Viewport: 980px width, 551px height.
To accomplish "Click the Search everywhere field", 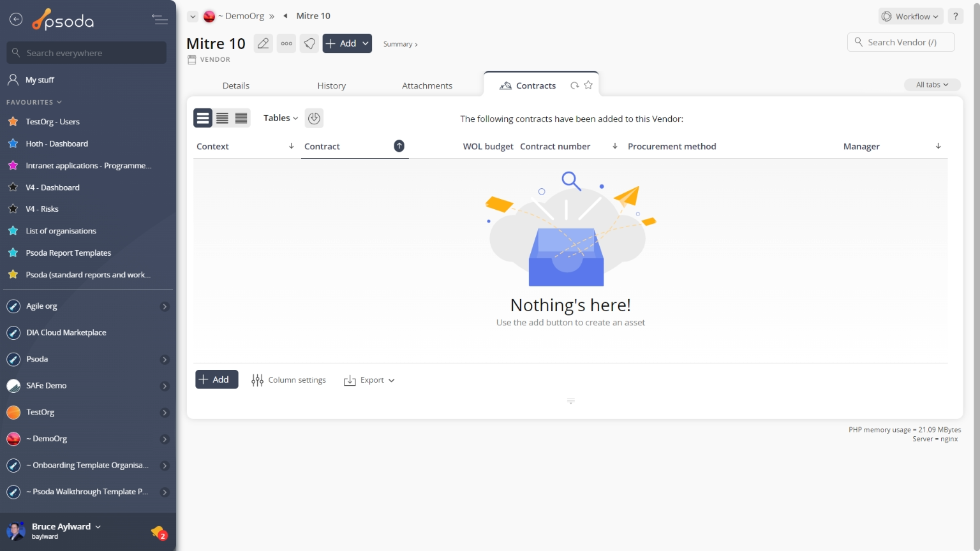I will coord(87,53).
